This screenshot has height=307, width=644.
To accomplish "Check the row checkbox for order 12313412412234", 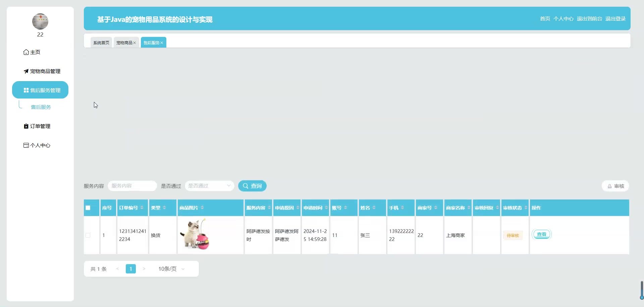I will [x=88, y=235].
